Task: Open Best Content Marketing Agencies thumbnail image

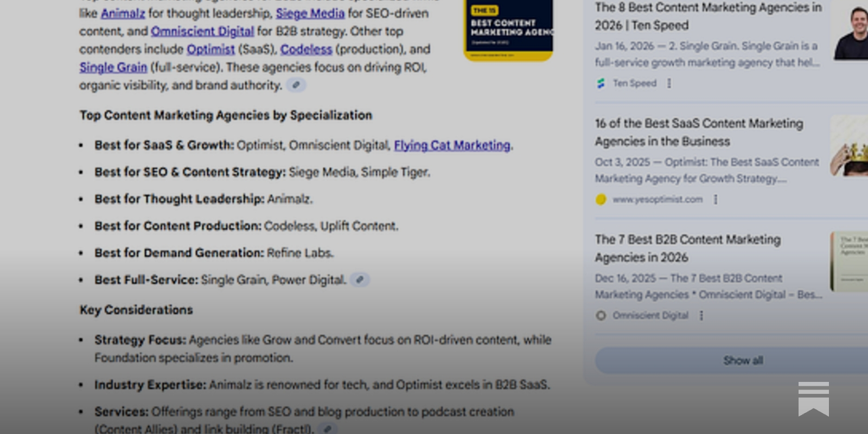Action: coord(508,30)
